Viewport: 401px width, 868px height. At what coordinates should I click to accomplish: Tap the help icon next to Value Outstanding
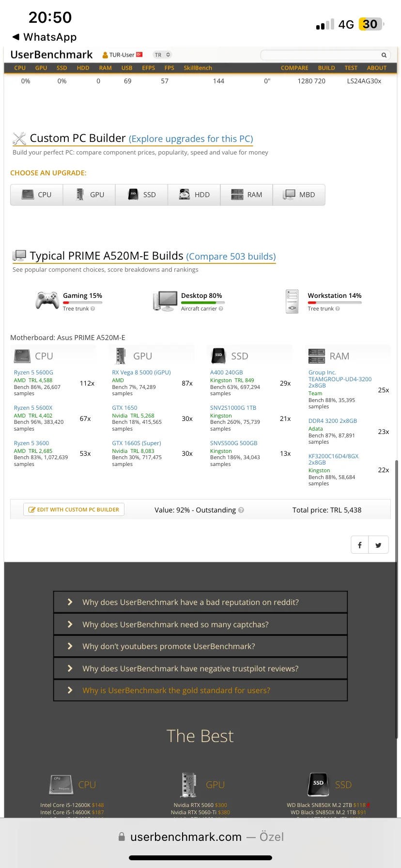tap(241, 510)
